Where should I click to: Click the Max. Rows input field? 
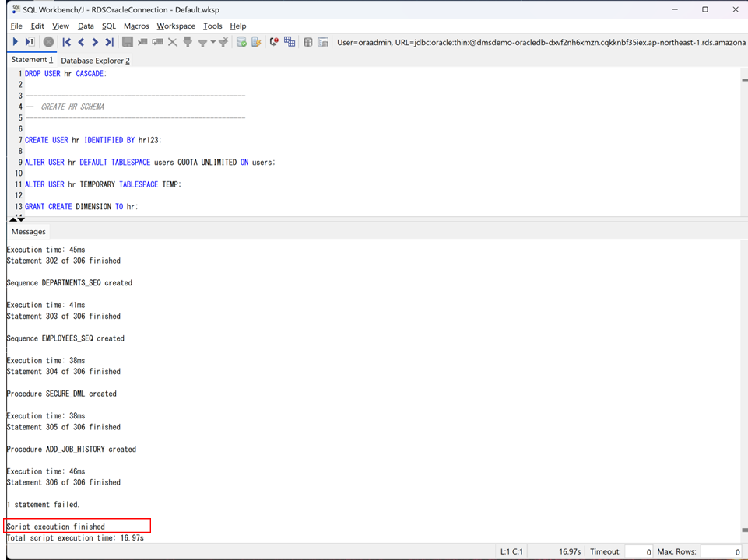[x=722, y=551]
